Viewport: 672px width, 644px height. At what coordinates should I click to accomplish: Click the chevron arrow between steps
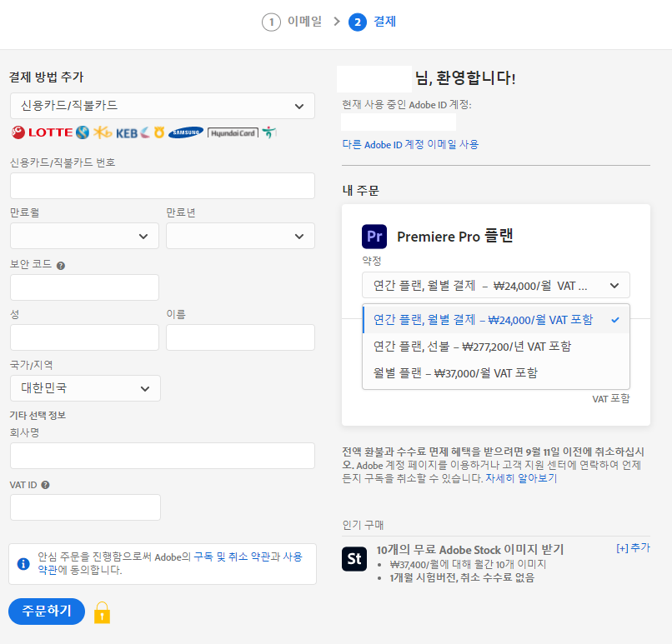[337, 22]
